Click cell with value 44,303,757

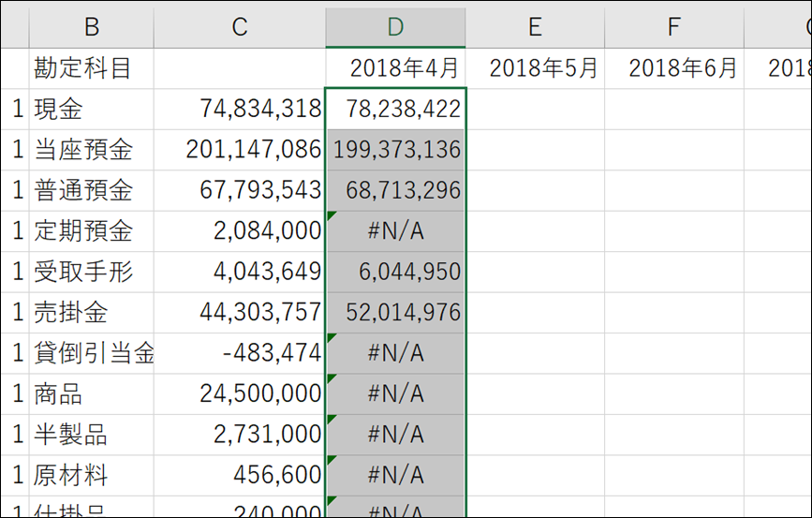[240, 312]
